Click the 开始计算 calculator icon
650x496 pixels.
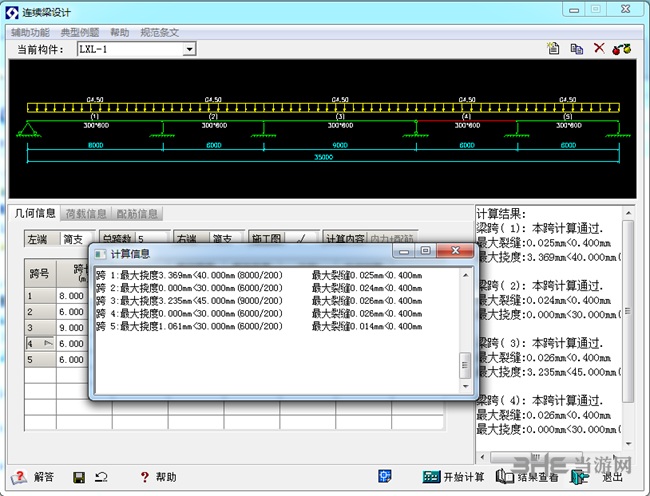pos(431,477)
